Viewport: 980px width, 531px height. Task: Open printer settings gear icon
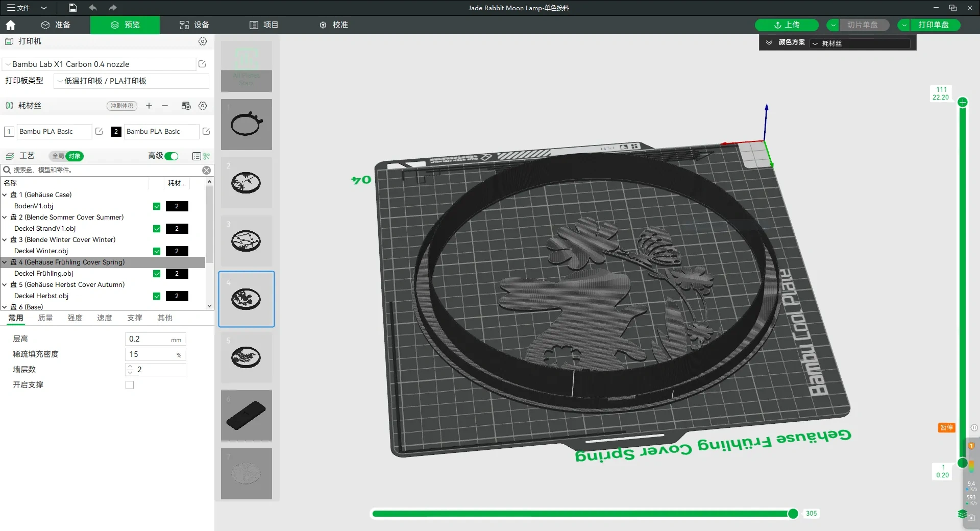[x=203, y=41]
